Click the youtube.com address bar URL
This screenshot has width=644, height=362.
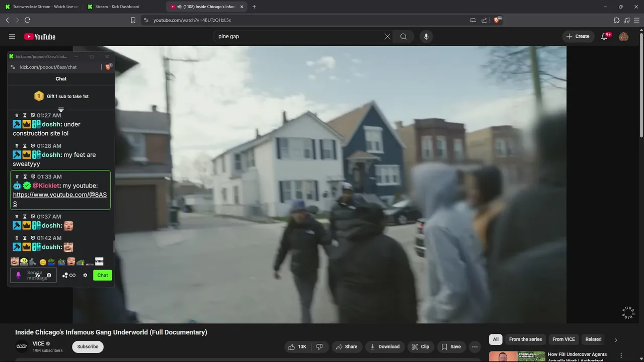click(192, 20)
